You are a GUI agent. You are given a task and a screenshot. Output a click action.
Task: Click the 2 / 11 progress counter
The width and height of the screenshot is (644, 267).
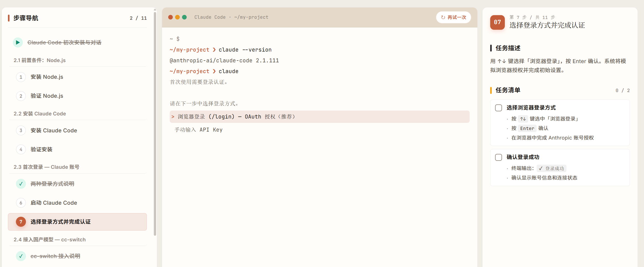[x=138, y=18]
